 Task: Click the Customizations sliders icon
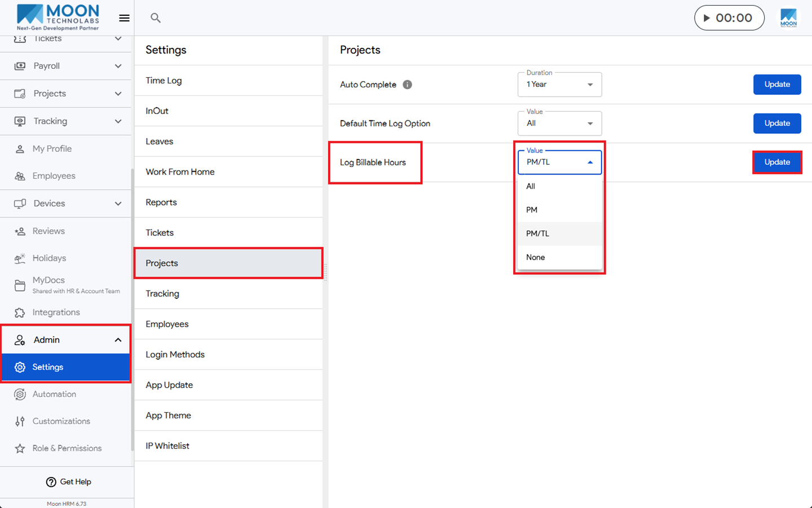pyautogui.click(x=20, y=422)
